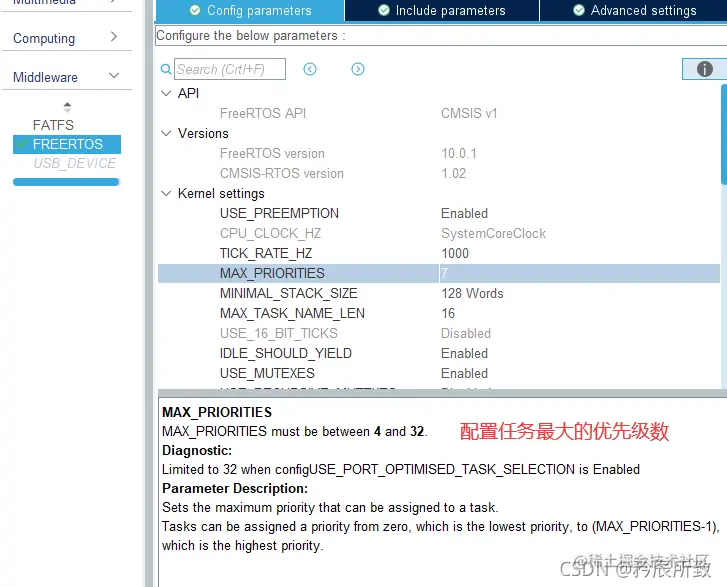
Task: Select the IDLE_SHOULD_YIELD parameter
Action: click(286, 353)
